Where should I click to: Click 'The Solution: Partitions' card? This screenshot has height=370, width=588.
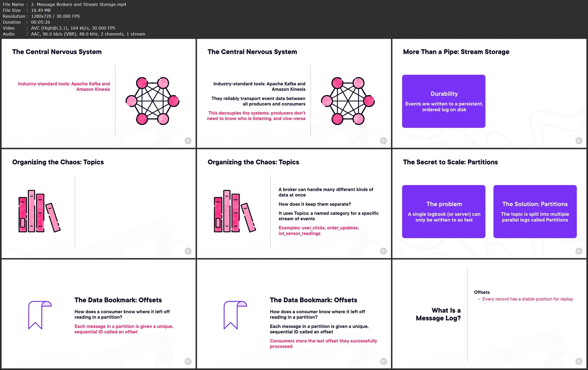click(535, 211)
